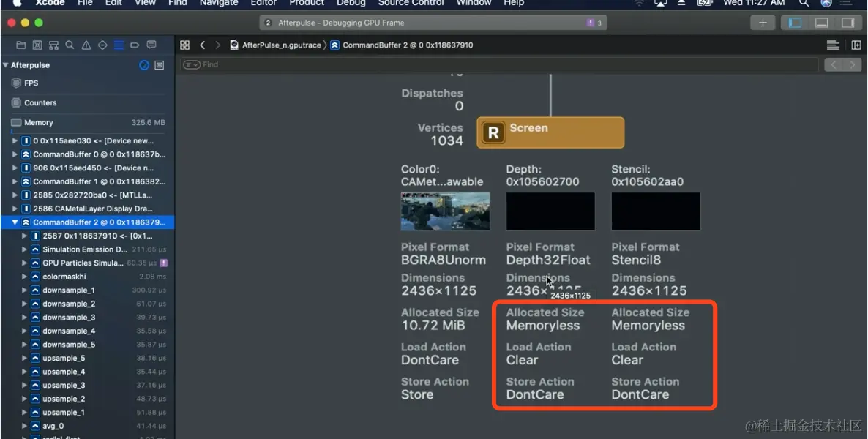The height and width of the screenshot is (439, 868).
Task: Select the upsample_2 row
Action: coord(87,399)
